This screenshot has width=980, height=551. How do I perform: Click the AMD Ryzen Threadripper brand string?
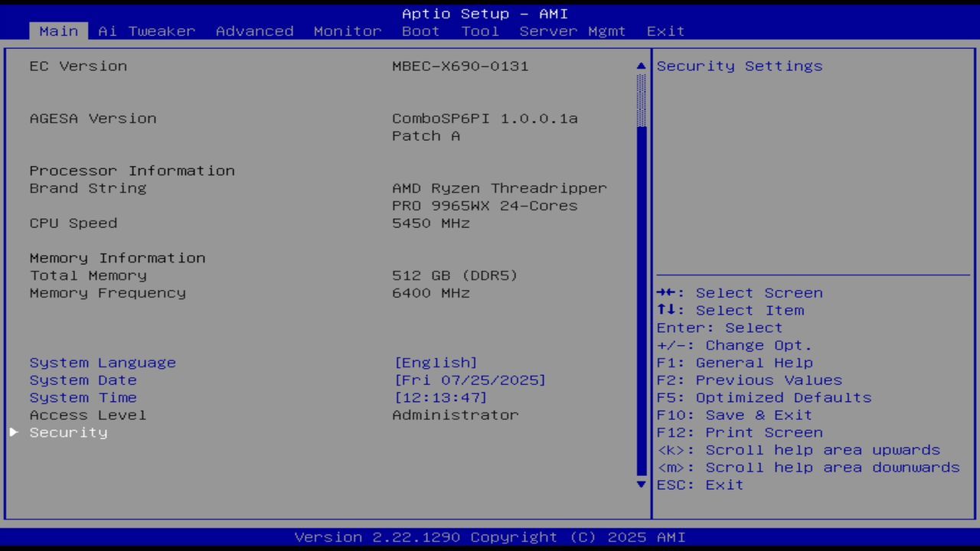[x=499, y=188]
